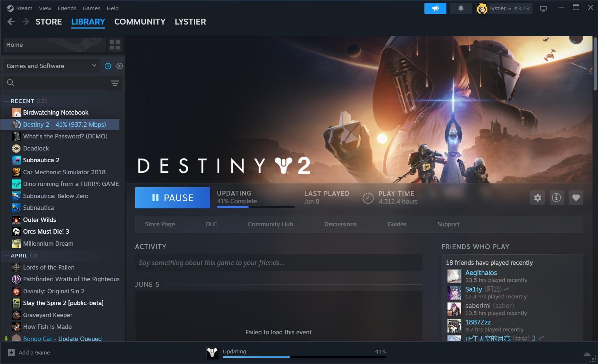
Task: Open advanced filter options icon
Action: coord(115,83)
